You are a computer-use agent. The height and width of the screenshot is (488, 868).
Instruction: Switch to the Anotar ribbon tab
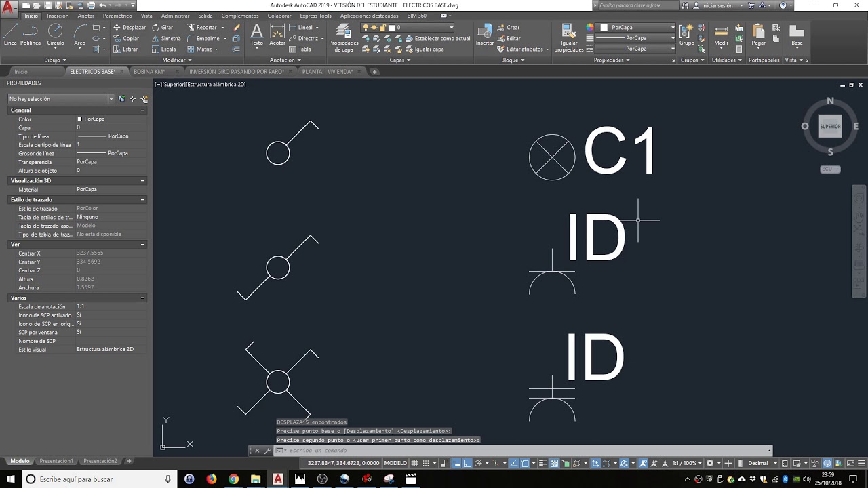[86, 16]
